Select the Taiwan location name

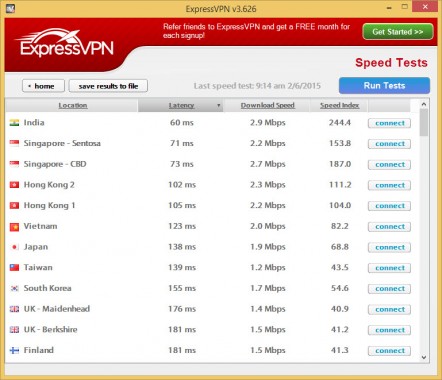(38, 267)
